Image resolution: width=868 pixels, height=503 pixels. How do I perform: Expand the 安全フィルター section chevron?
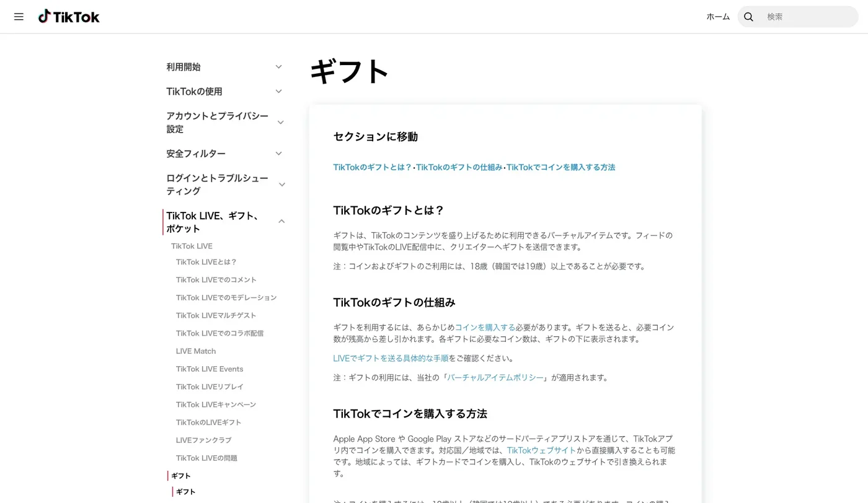click(278, 154)
